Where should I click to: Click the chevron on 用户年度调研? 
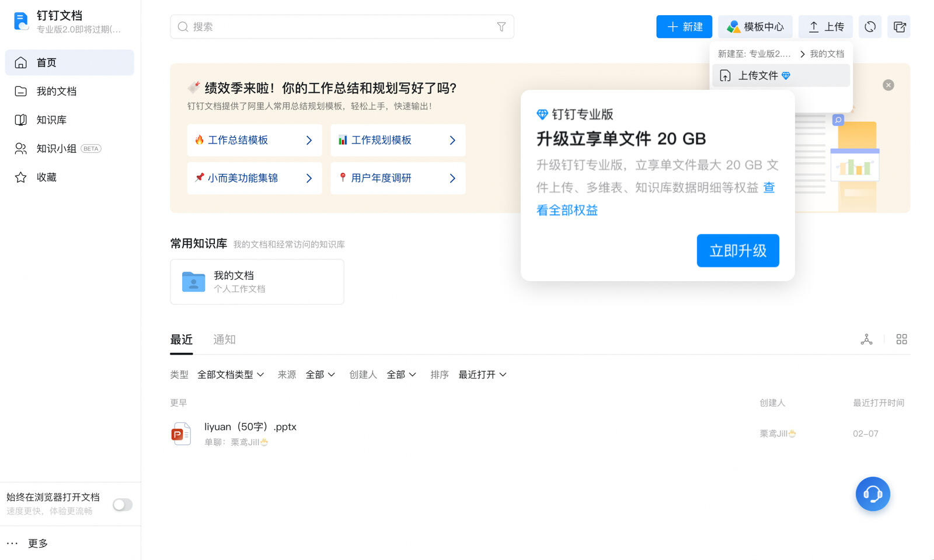pyautogui.click(x=452, y=178)
